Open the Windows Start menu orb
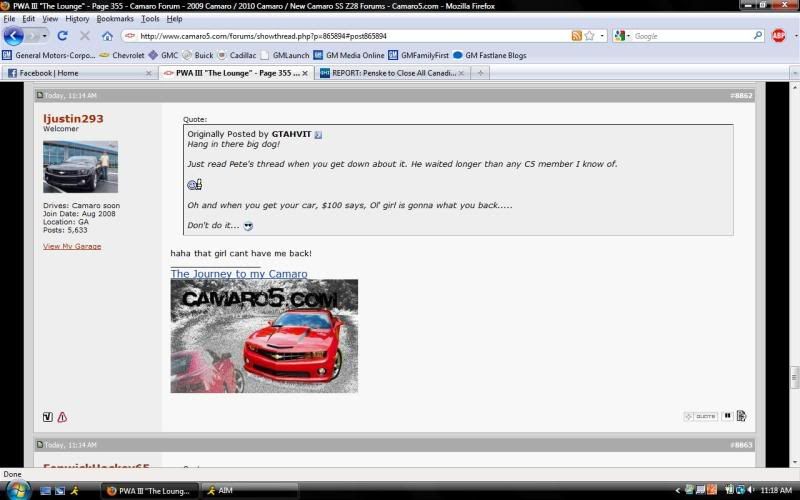Screen dimensions: 800x500 click(x=17, y=490)
